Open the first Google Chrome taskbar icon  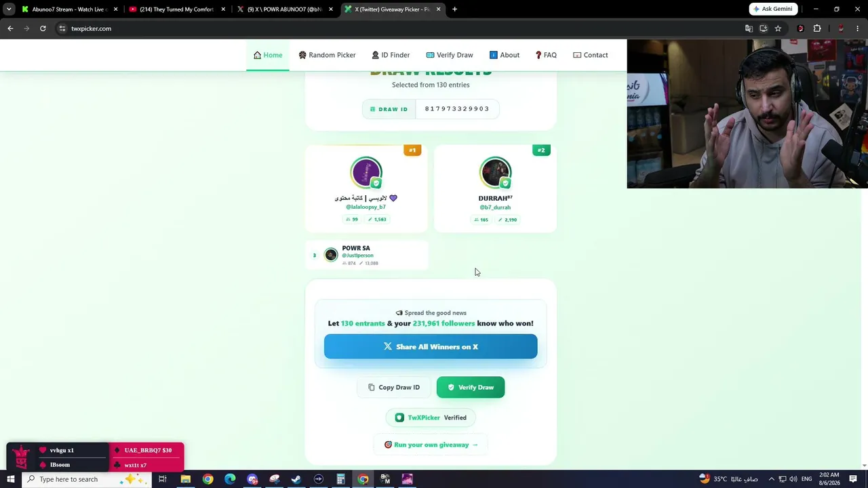point(208,479)
